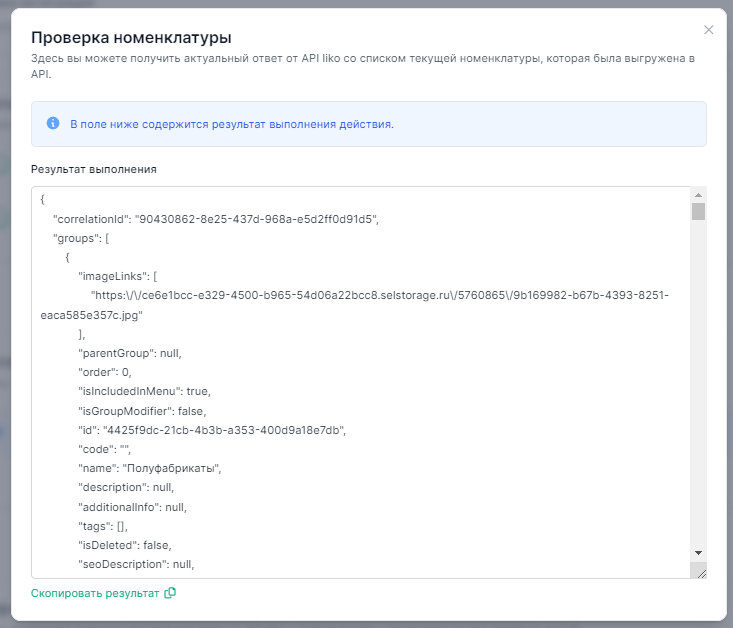The image size is (733, 628).
Task: Click the selstorage.ru image URL line
Action: click(372, 296)
